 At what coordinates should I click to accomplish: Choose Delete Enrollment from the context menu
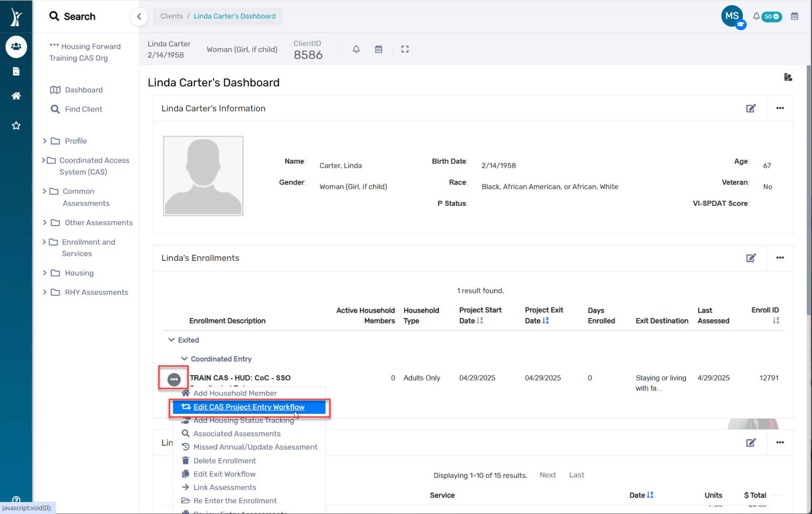(x=224, y=461)
